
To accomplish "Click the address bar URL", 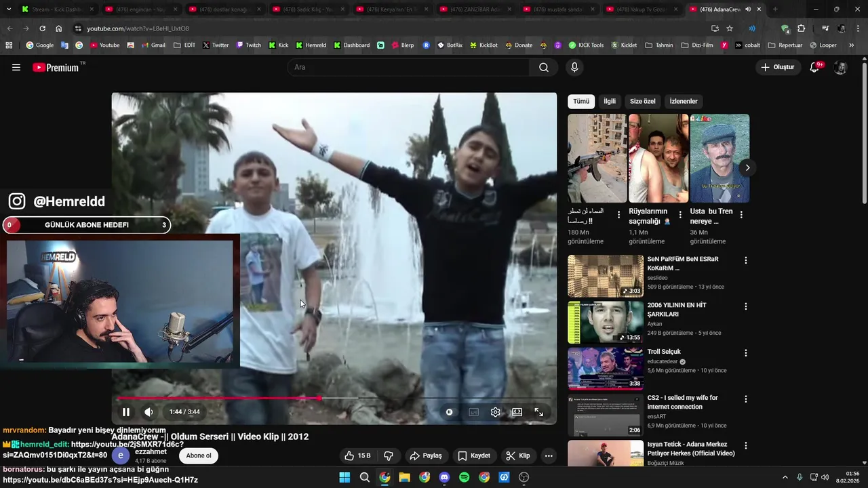I will pyautogui.click(x=138, y=28).
